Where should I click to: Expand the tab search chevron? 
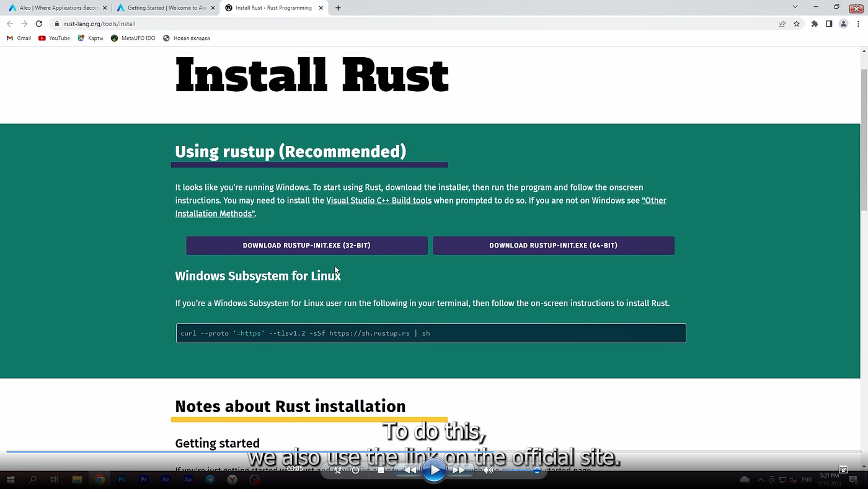[x=795, y=7]
